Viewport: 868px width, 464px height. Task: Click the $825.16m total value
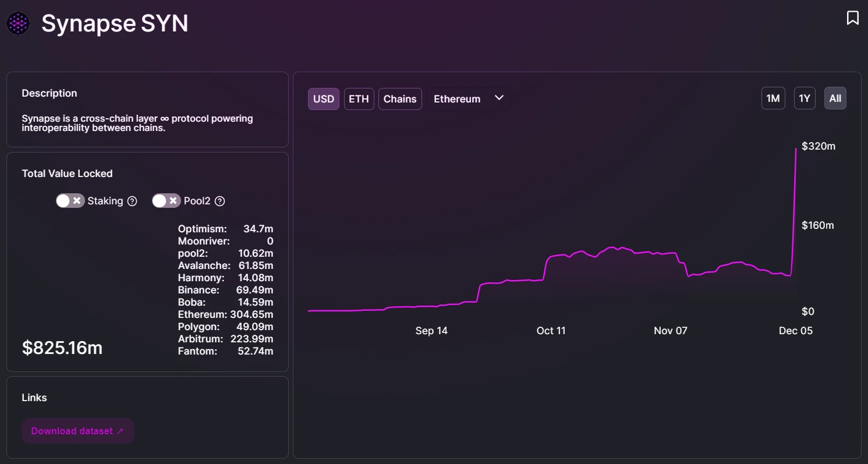click(x=62, y=348)
